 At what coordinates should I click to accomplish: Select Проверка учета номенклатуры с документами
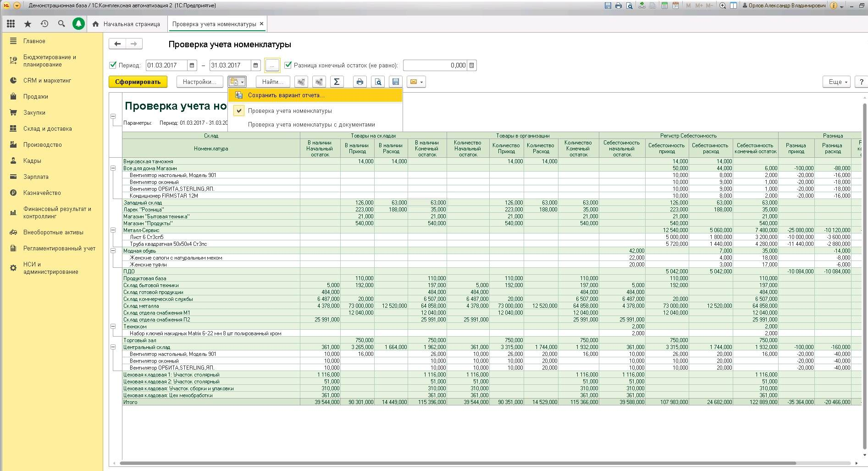(x=315, y=124)
